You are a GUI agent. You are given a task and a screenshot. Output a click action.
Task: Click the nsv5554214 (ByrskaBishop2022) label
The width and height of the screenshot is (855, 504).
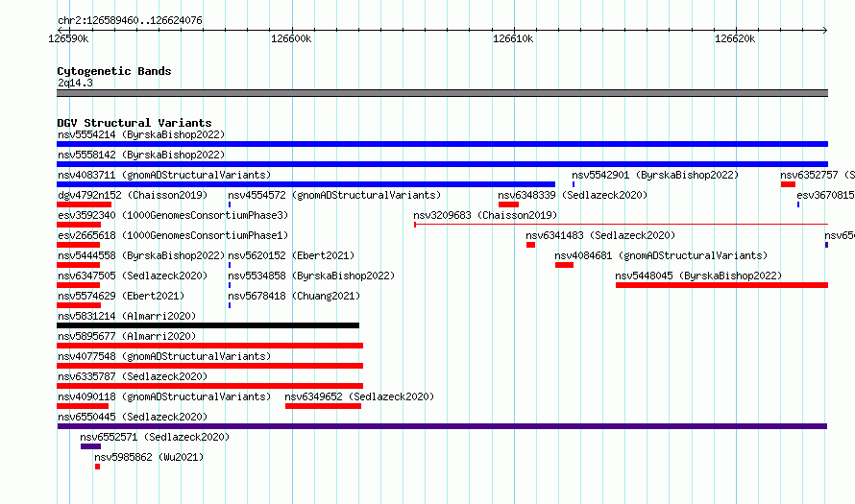click(x=141, y=134)
